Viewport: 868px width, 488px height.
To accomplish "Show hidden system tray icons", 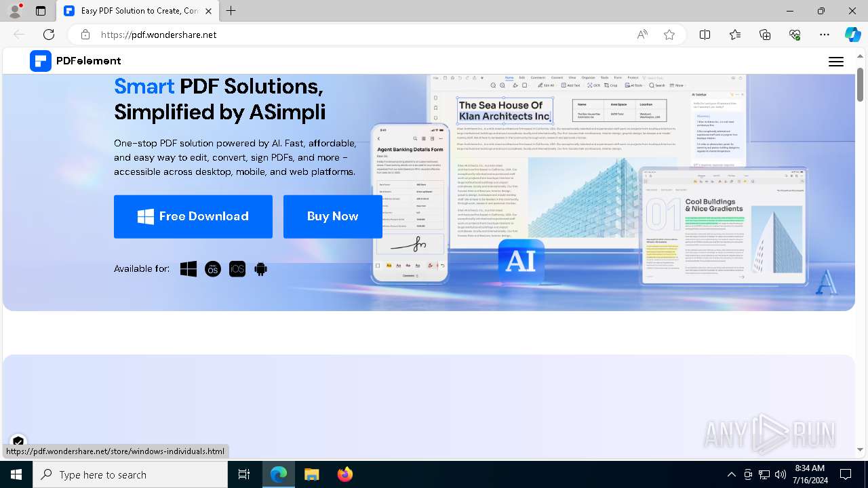I will pos(731,474).
